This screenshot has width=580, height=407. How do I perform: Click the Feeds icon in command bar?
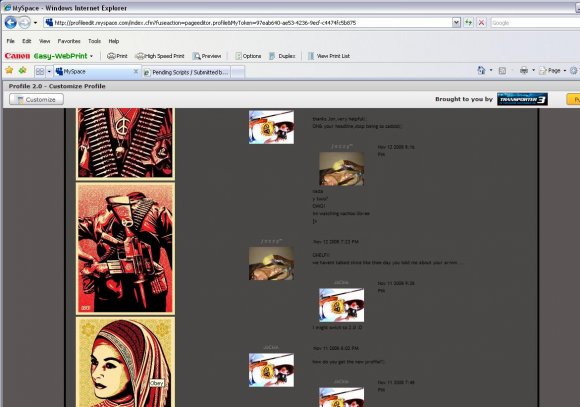[502, 70]
